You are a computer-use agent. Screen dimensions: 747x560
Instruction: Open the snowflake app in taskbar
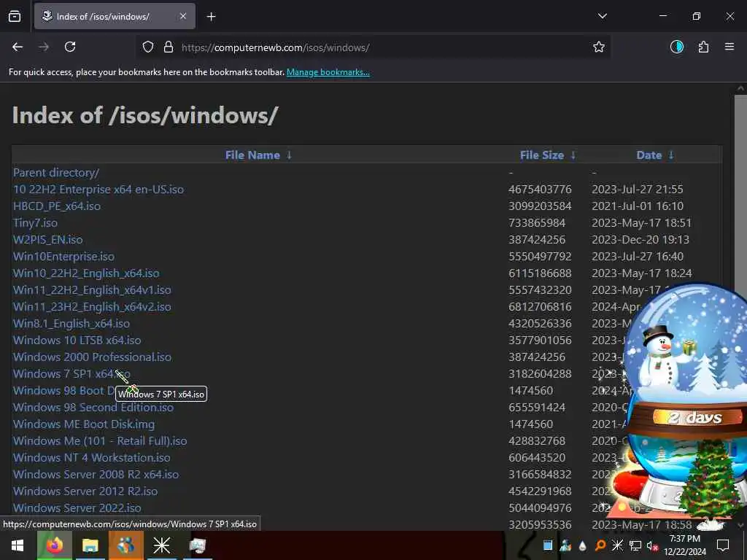pyautogui.click(x=161, y=545)
